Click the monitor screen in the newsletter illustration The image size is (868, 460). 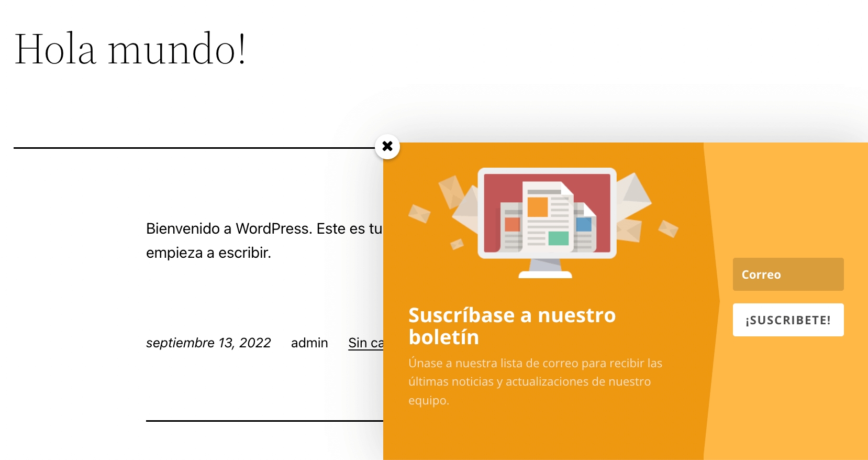click(x=547, y=213)
